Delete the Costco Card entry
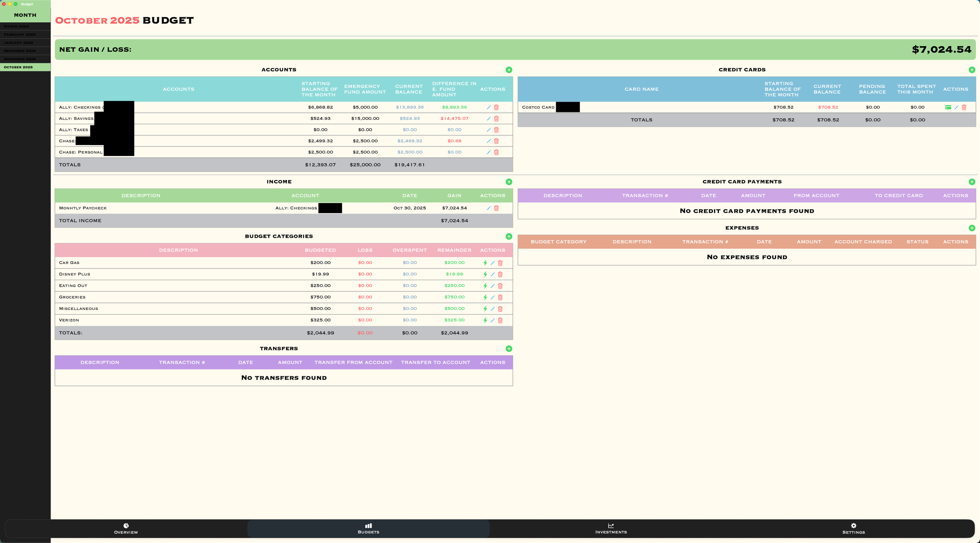The width and height of the screenshot is (980, 543). coord(964,107)
